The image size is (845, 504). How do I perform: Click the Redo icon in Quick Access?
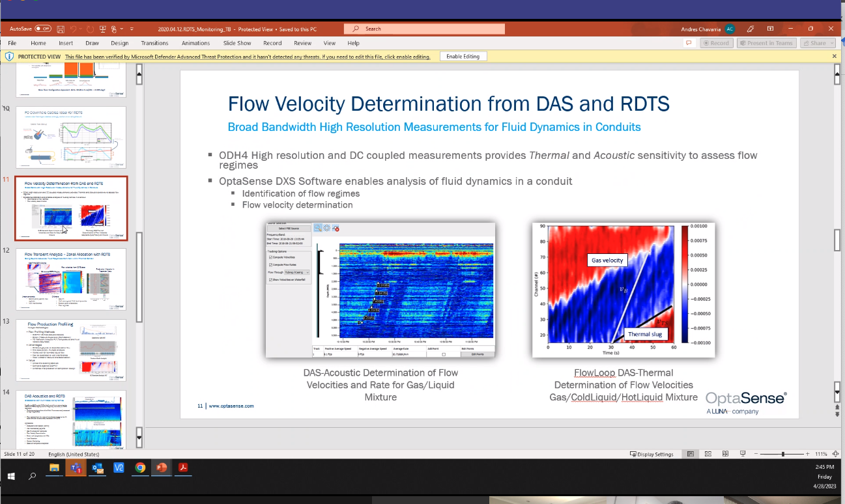pos(90,29)
